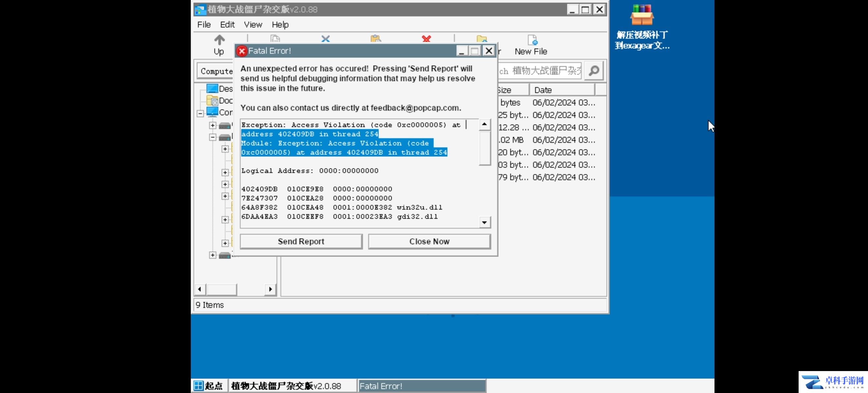Screen dimensions: 868x393
Task: Click the red Fatal Error title icon
Action: tap(242, 51)
